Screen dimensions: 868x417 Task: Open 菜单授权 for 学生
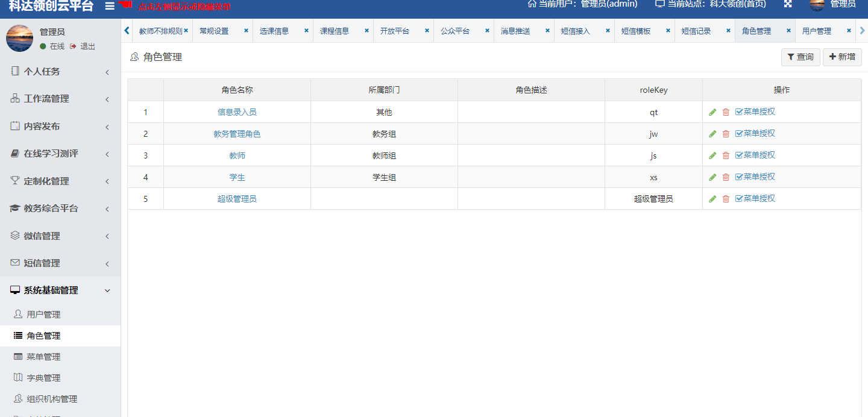coord(755,177)
